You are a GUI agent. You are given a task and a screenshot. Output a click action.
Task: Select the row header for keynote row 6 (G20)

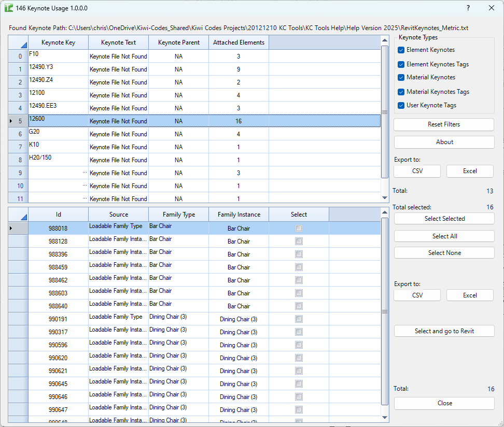[x=18, y=134]
